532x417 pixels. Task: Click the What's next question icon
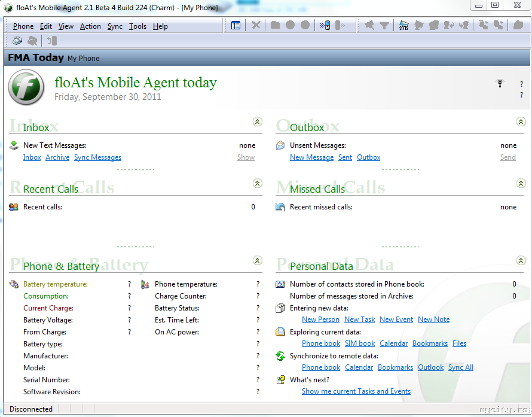(280, 380)
